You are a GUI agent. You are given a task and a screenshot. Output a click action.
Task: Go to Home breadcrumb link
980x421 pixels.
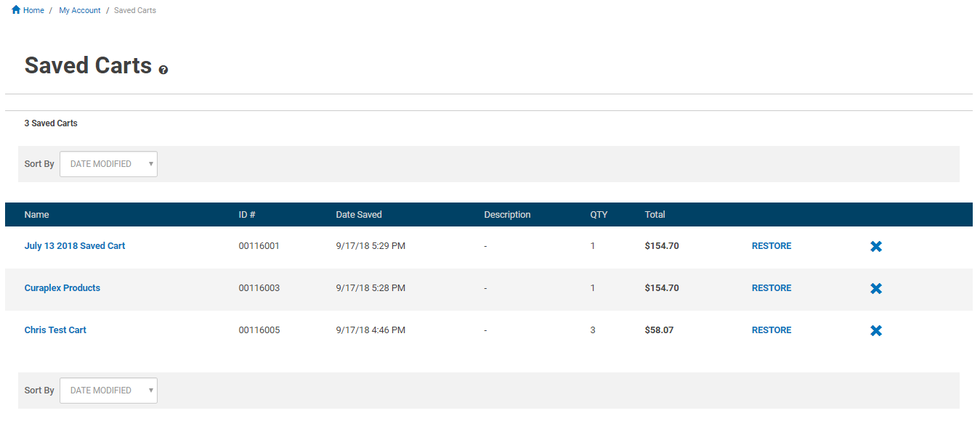(33, 11)
